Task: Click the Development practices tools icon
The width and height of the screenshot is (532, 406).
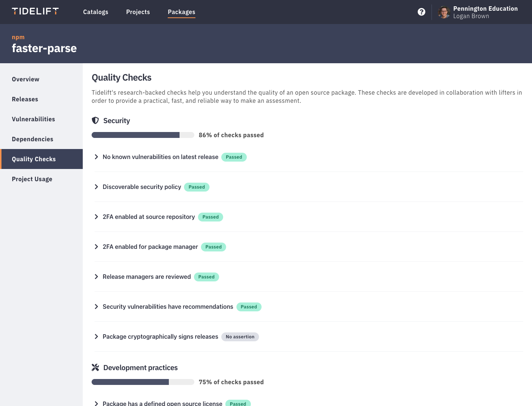Action: [x=95, y=368]
